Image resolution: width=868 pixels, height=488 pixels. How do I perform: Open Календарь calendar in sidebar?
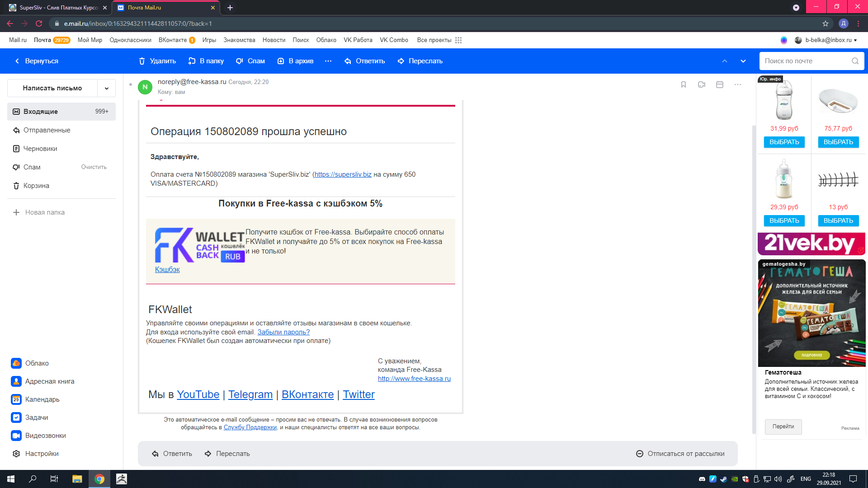(36, 399)
